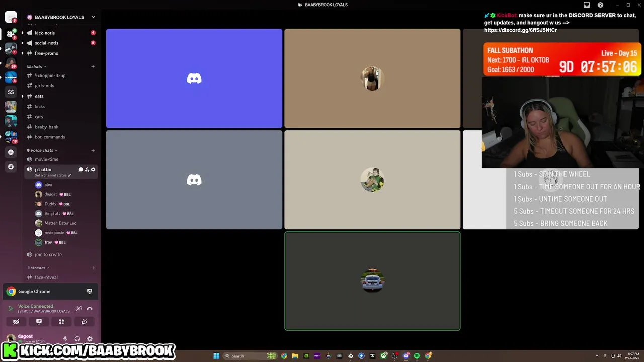Viewport: 644px width, 362px height.
Task: Create a channel in chats category
Action: tap(93, 66)
